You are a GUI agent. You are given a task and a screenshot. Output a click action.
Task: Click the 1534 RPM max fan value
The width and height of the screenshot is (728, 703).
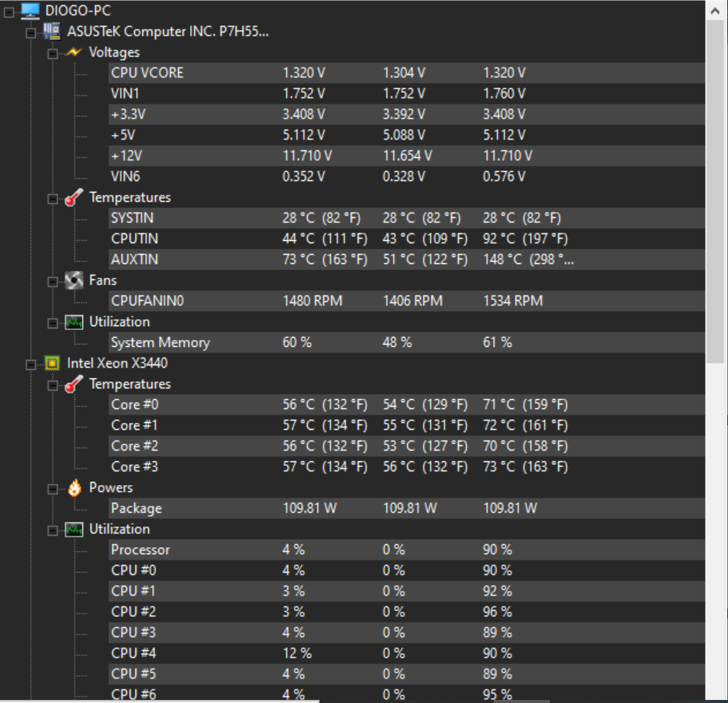(512, 301)
